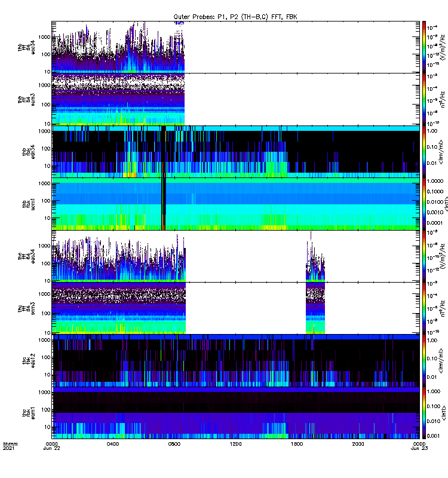Click the color bar beside thc fbk scm1 panel
448x478 pixels.
point(424,413)
